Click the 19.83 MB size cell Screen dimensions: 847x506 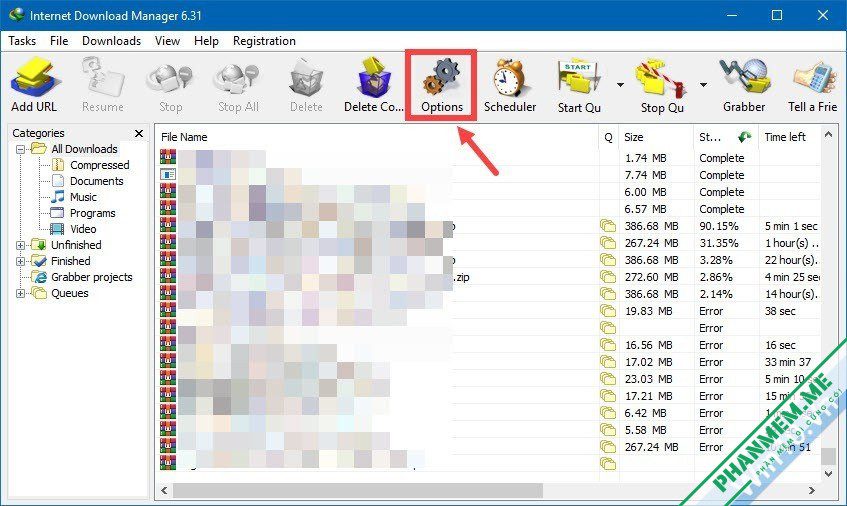pyautogui.click(x=648, y=311)
